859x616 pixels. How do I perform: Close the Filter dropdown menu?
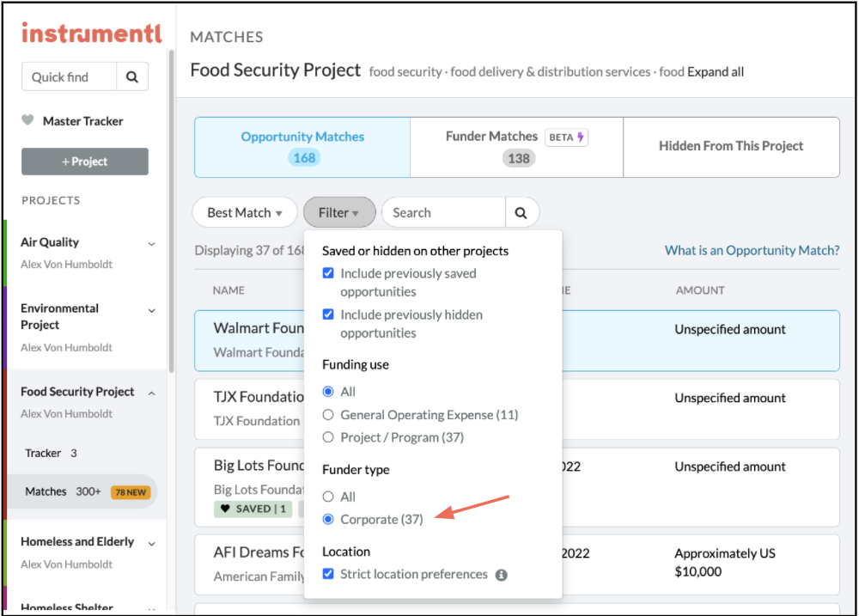[x=339, y=212]
